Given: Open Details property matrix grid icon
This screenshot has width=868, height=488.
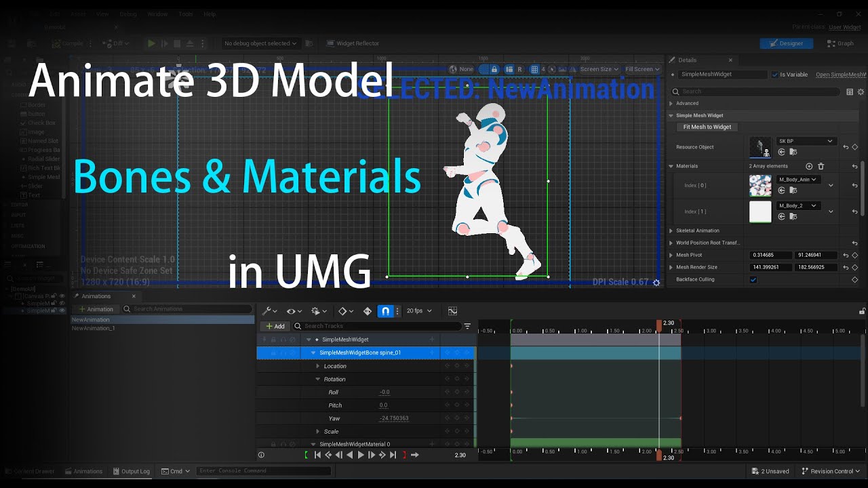Looking at the screenshot, I should pos(850,91).
